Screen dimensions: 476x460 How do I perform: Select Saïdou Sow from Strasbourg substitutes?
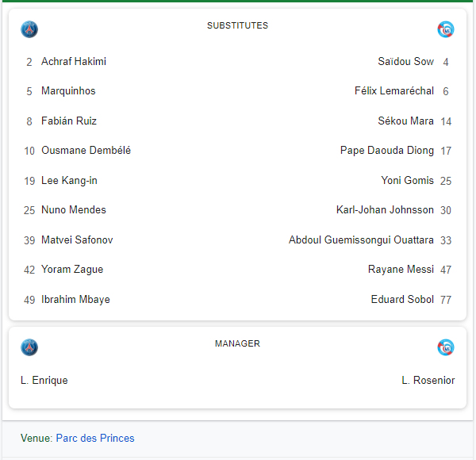(405, 62)
